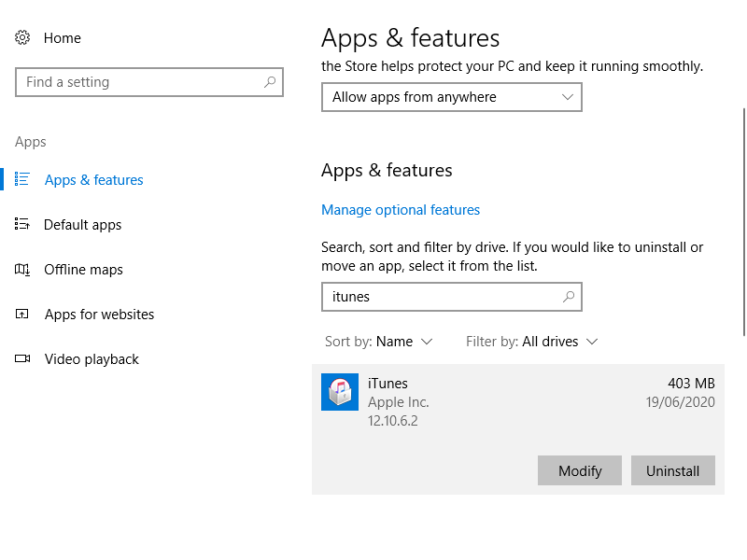The width and height of the screenshot is (747, 560).
Task: Click the Home gear icon
Action: (23, 37)
